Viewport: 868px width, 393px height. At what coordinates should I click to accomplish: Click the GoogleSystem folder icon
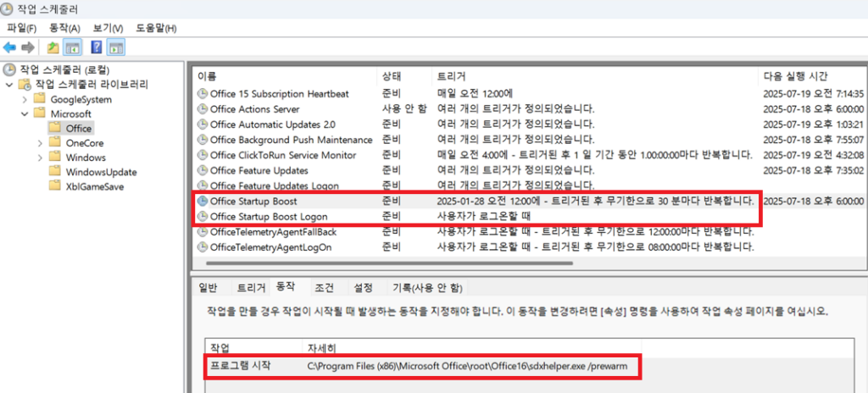(x=39, y=100)
